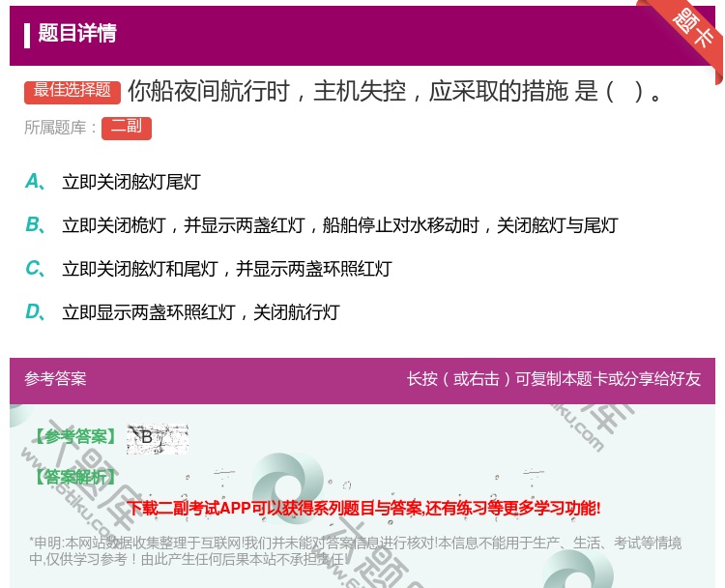The height and width of the screenshot is (588, 725).
Task: Click the 申明 disclaimer text
Action: 355,550
